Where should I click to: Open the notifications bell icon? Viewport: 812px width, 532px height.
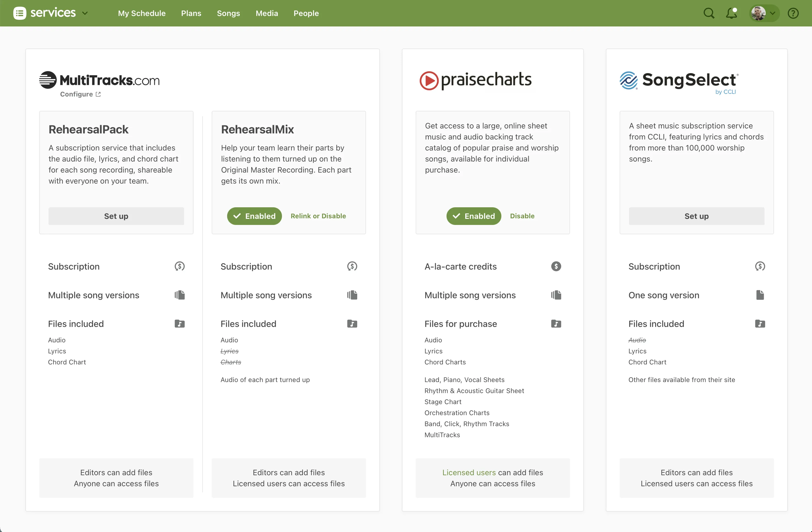(x=731, y=13)
